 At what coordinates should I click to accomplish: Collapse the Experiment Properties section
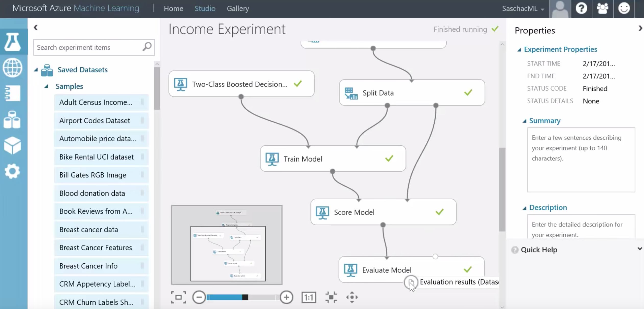click(519, 49)
